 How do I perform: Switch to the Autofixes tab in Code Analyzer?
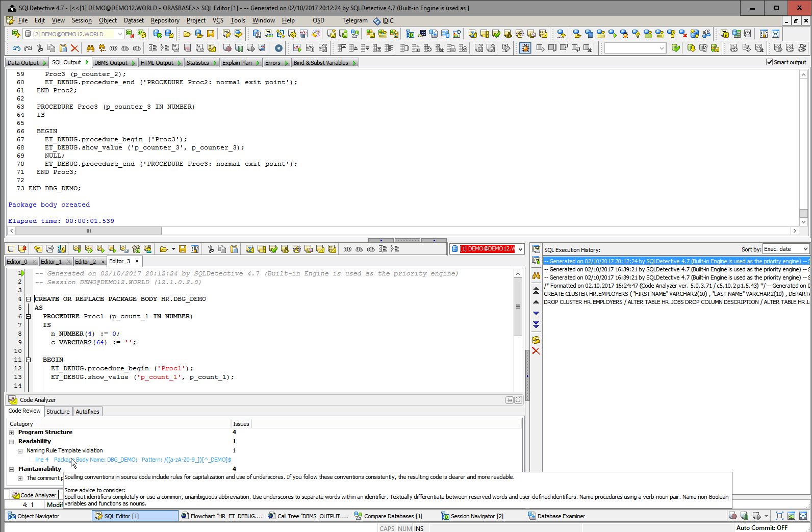pos(87,412)
